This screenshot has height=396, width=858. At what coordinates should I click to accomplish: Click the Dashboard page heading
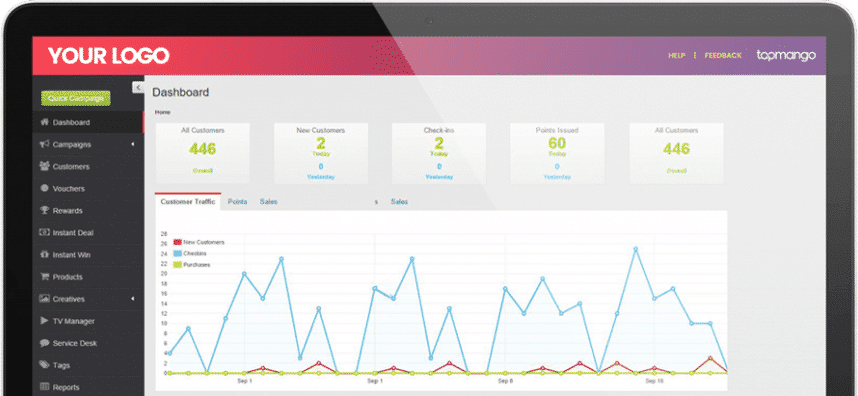181,92
